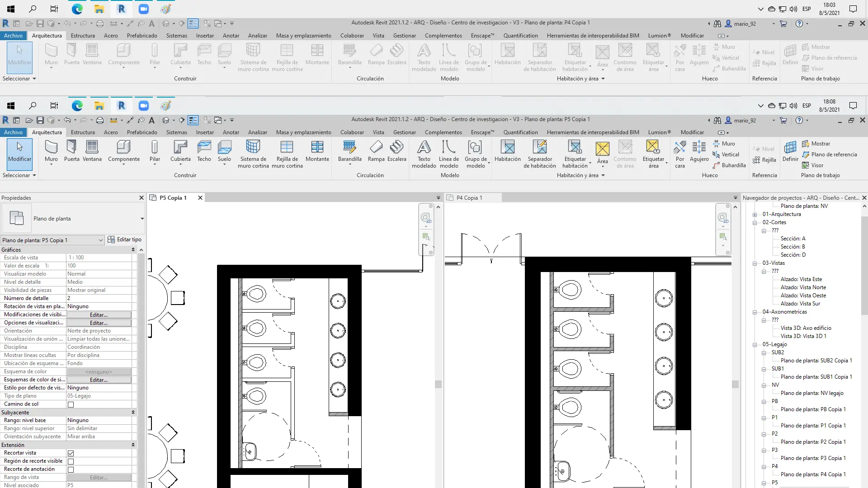
Task: Collapse the Extensión properties group
Action: [133, 445]
